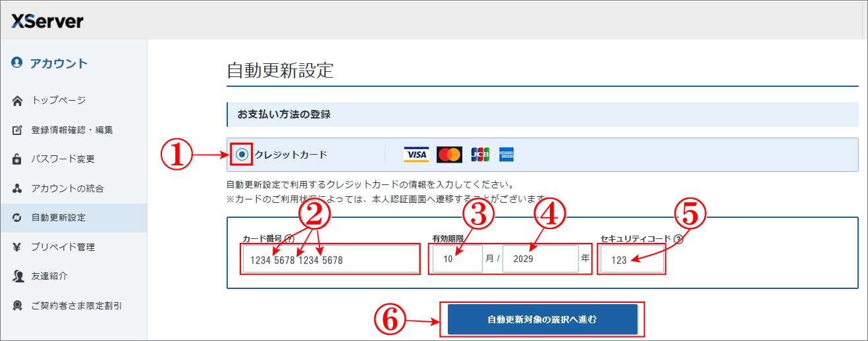Focus the security code field
Image resolution: width=868 pixels, height=341 pixels.
click(632, 259)
